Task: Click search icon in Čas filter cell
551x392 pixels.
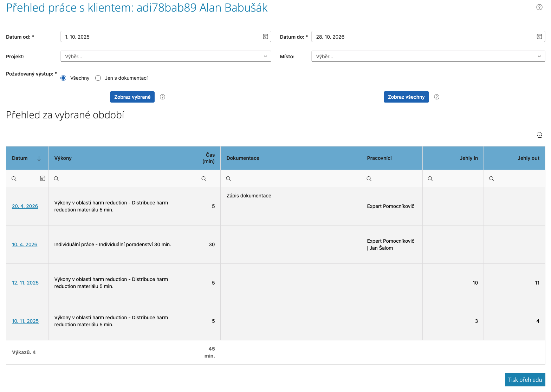Action: [204, 179]
